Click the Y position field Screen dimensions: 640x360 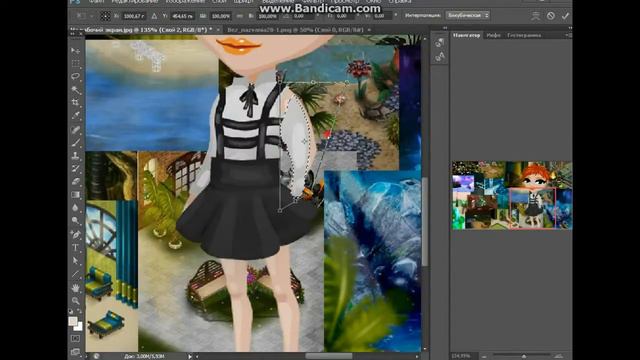pyautogui.click(x=182, y=16)
